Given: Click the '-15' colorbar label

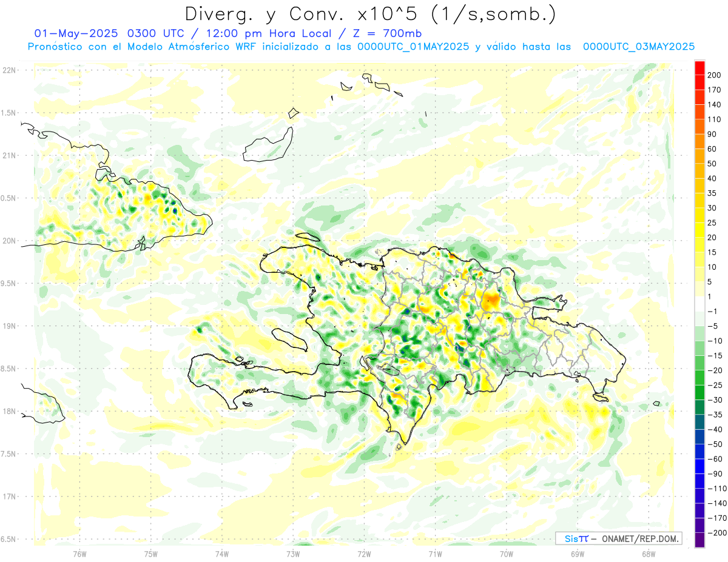Looking at the screenshot, I should 716,355.
